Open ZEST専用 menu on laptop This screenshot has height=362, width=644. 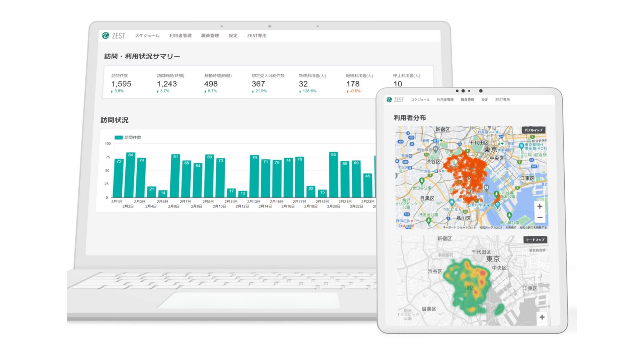click(256, 36)
